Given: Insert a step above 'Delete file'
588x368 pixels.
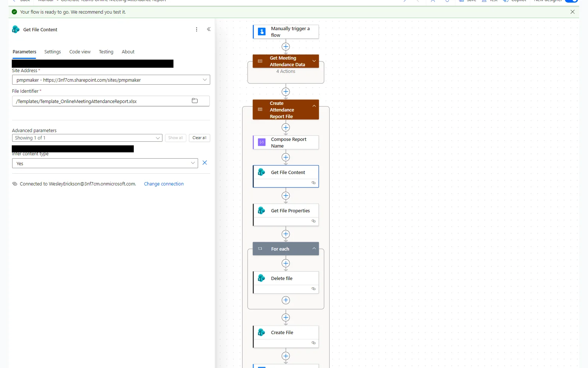Looking at the screenshot, I should click(286, 263).
